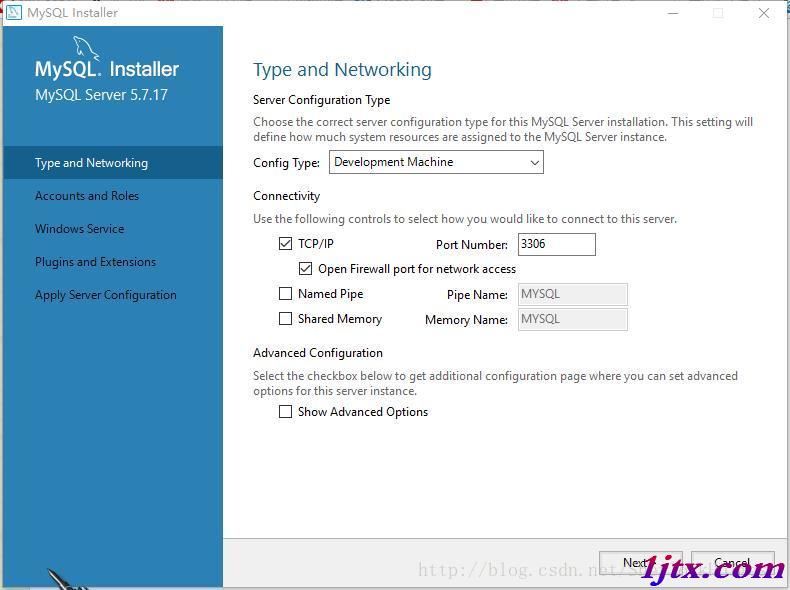The width and height of the screenshot is (790, 590).
Task: Click the Advanced Configuration section label
Action: (318, 353)
